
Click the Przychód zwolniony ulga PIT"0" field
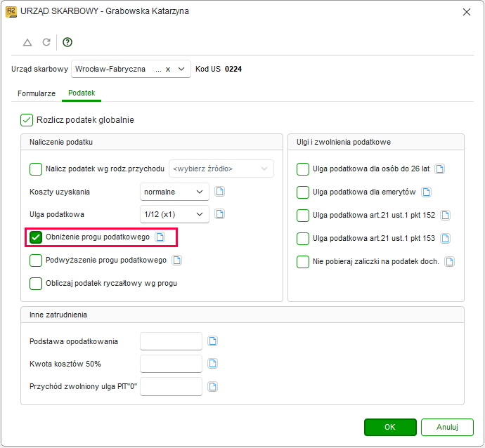pos(171,386)
